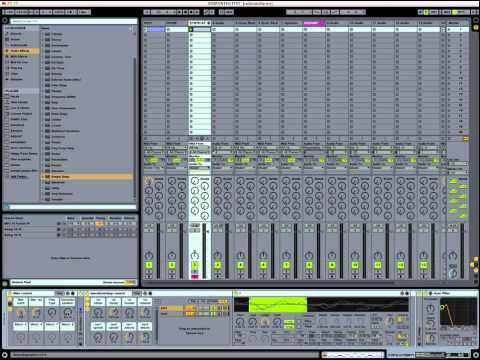
Task: Click Add Folder in Places
Action: pyautogui.click(x=18, y=177)
